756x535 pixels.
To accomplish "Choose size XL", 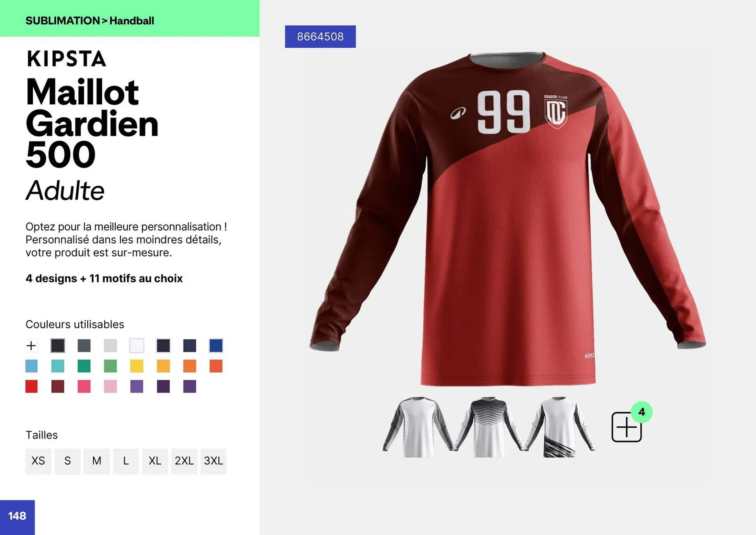I will pos(155,461).
